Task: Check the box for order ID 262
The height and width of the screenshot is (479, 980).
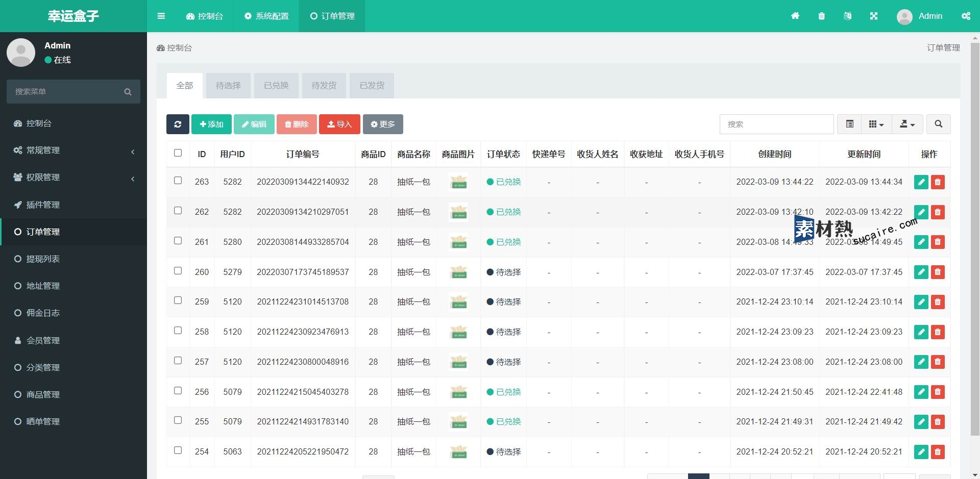Action: (x=178, y=210)
